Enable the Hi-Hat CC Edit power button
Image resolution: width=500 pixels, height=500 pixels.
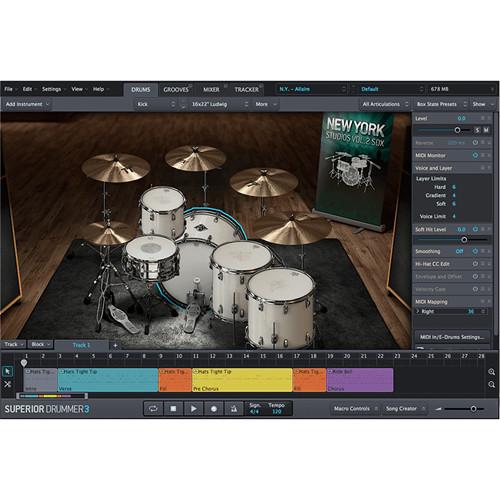[475, 264]
